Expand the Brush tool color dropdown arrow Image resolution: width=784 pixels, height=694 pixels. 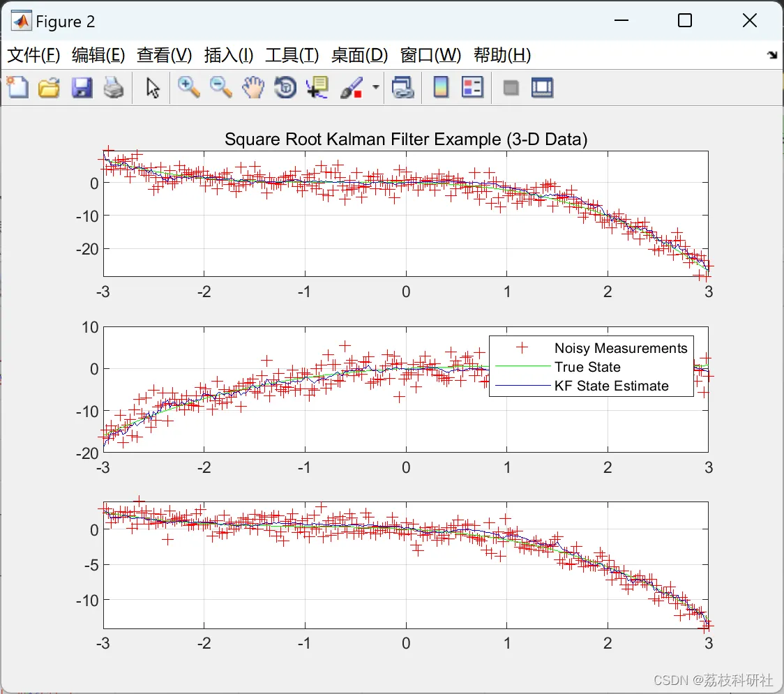pos(376,88)
